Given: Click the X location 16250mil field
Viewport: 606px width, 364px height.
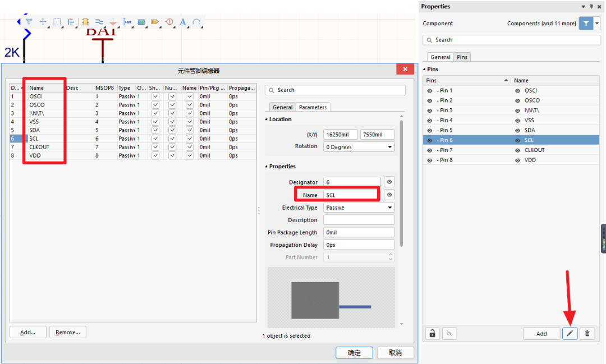Looking at the screenshot, I should click(x=341, y=135).
